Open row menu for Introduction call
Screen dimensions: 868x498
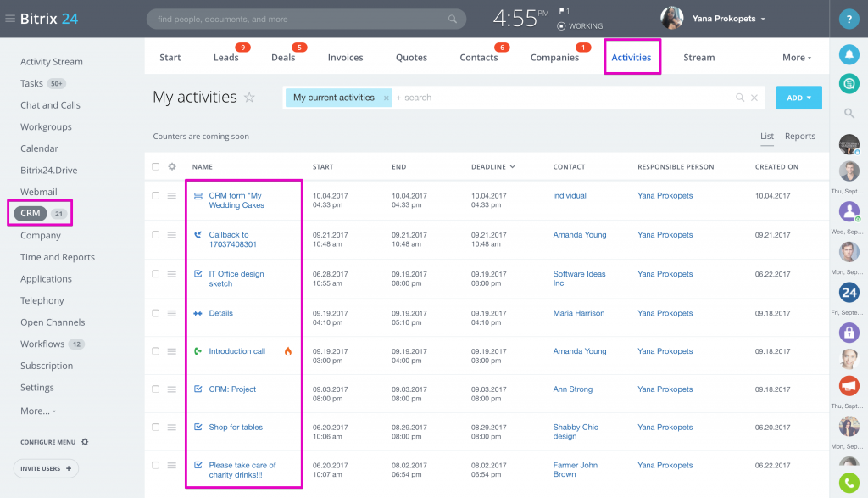(x=171, y=351)
